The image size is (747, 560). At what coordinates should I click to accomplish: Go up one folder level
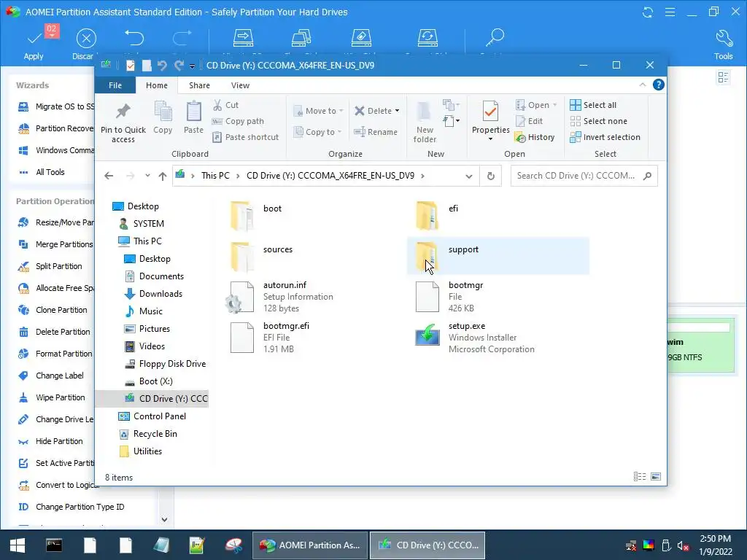[163, 176]
